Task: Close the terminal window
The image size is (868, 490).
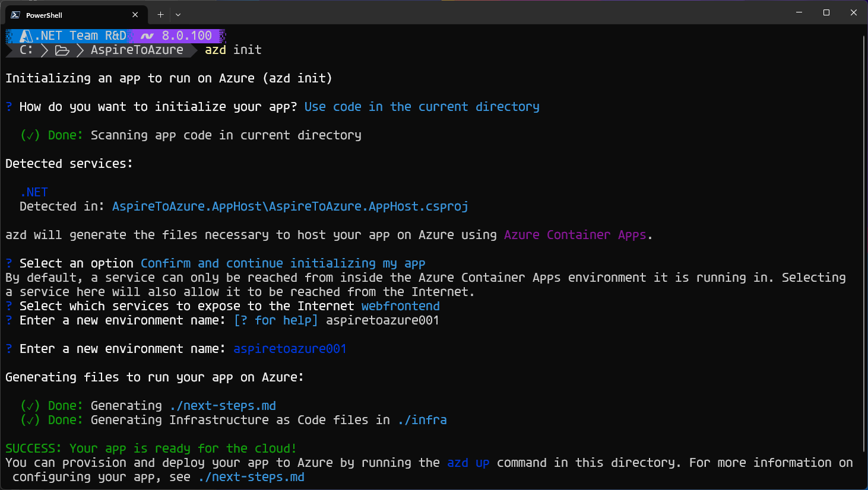Action: point(854,12)
